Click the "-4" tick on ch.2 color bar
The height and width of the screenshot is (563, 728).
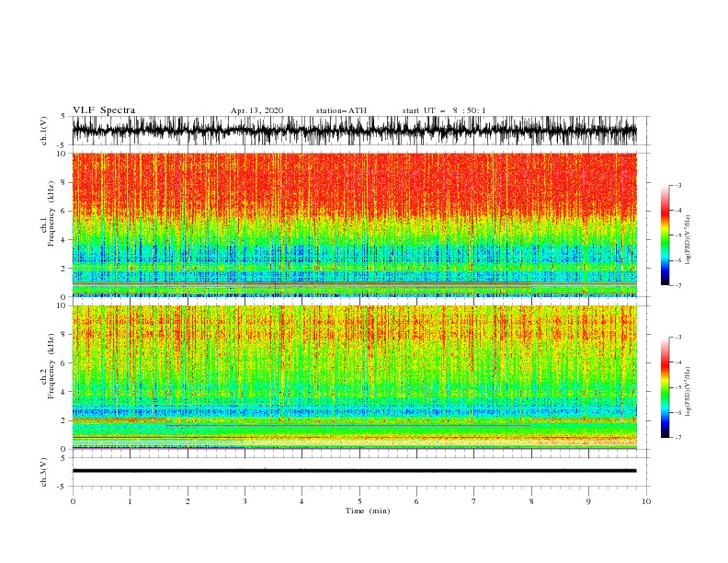(x=678, y=362)
